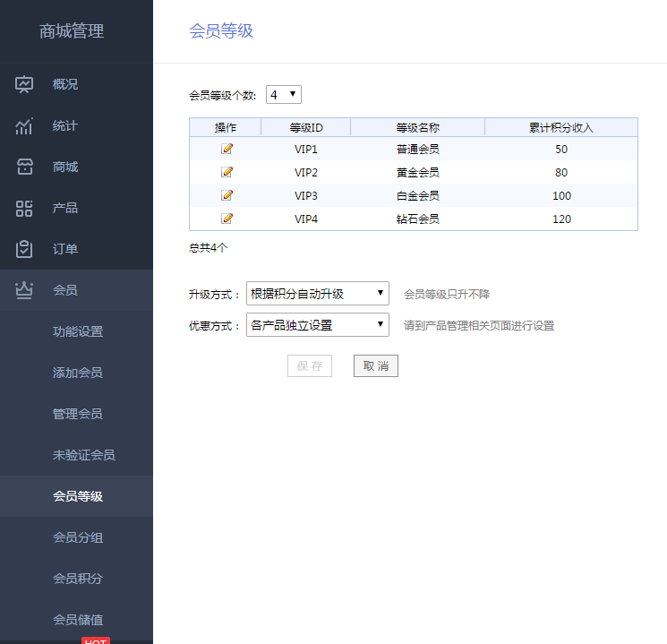667x644 pixels.
Task: Click edit pencil for VIP3 白金会员
Action: (x=227, y=195)
